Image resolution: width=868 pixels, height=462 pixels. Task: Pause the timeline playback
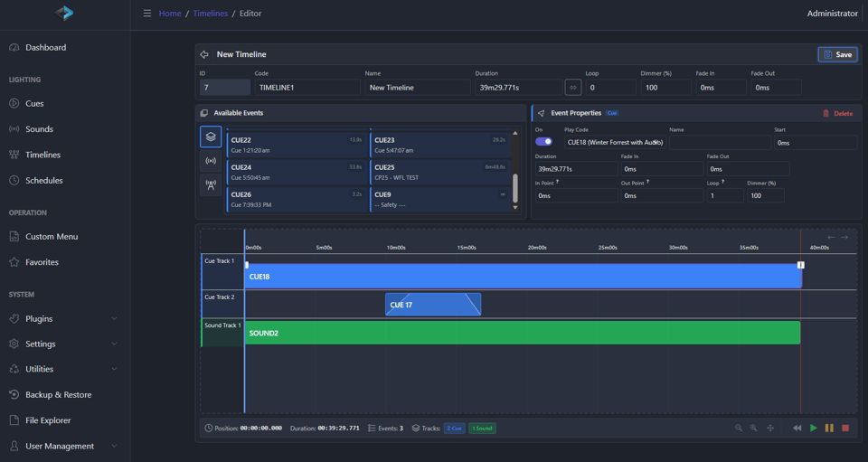[x=829, y=429]
